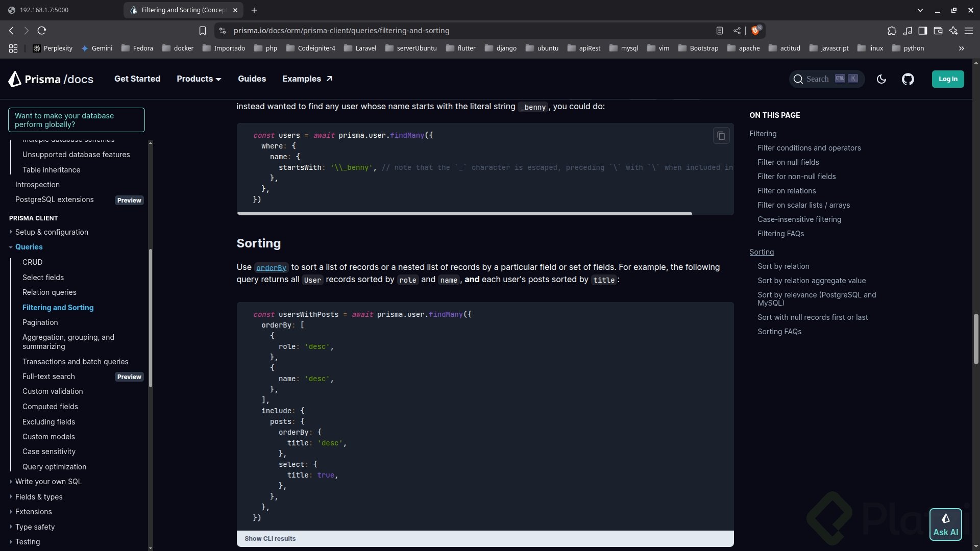Click the Brave Shields icon
This screenshot has width=980, height=551.
pyautogui.click(x=755, y=31)
